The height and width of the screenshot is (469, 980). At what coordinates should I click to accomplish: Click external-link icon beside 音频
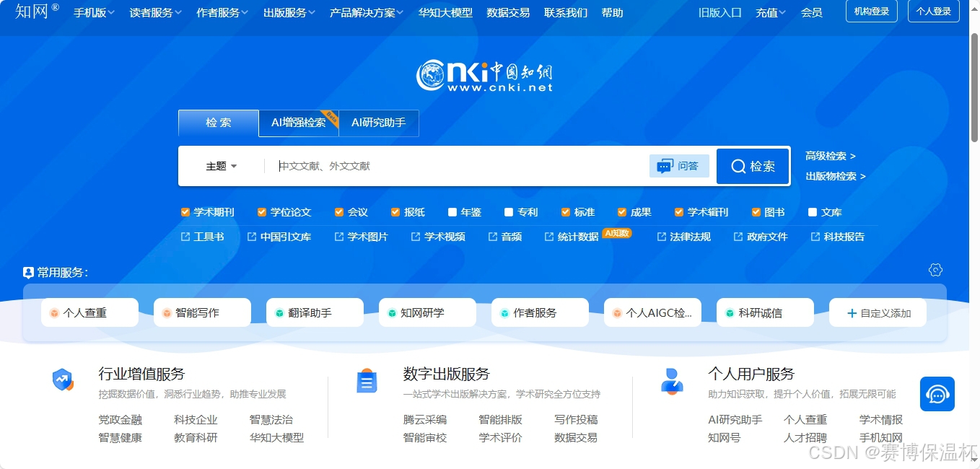click(493, 237)
